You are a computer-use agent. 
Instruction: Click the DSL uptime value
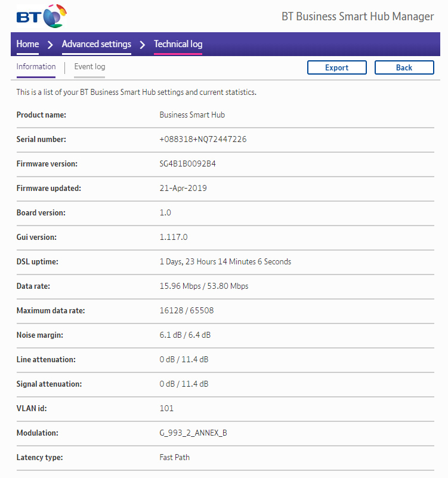coord(225,262)
